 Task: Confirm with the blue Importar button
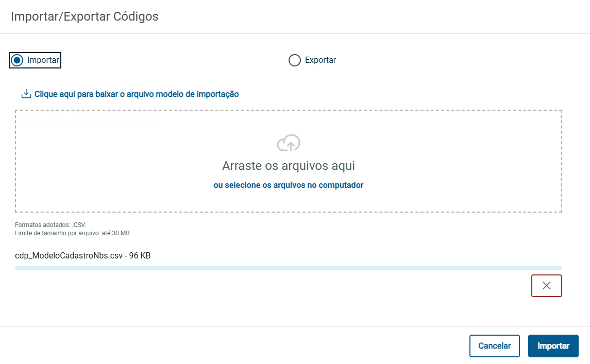[x=553, y=346]
